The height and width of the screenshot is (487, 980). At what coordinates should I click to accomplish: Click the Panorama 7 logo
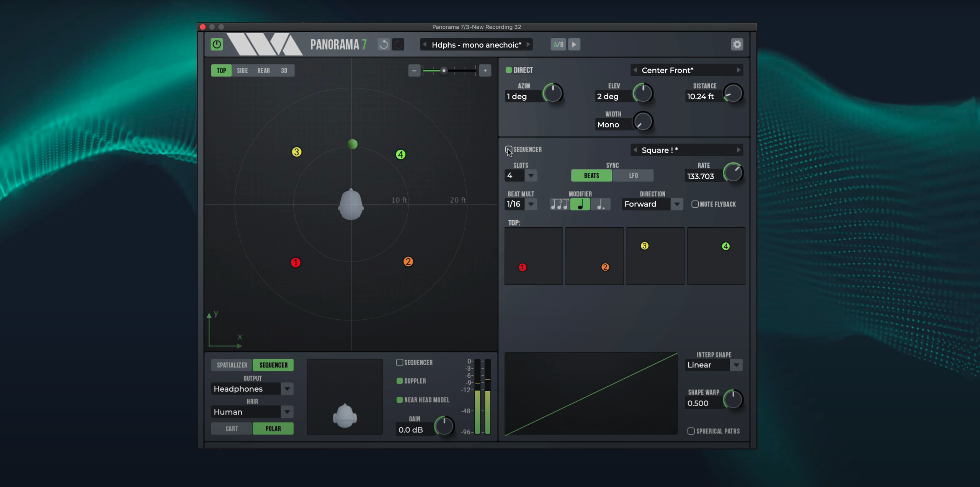[338, 44]
